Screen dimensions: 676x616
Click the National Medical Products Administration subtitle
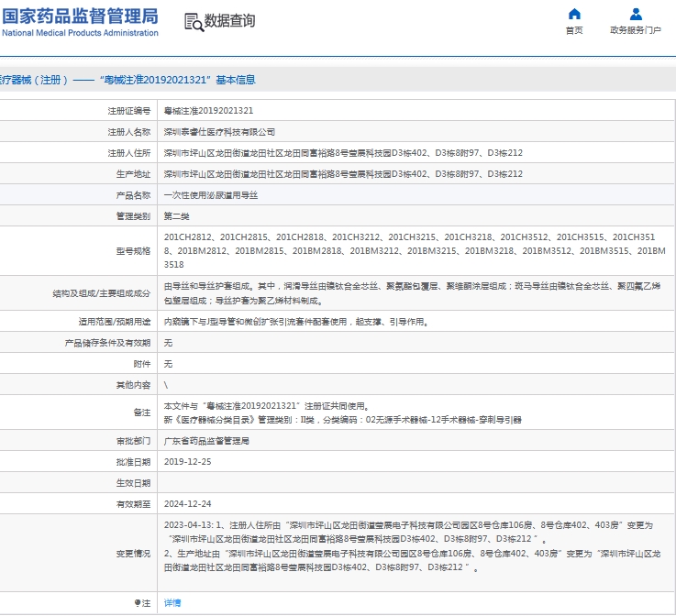pyautogui.click(x=80, y=33)
